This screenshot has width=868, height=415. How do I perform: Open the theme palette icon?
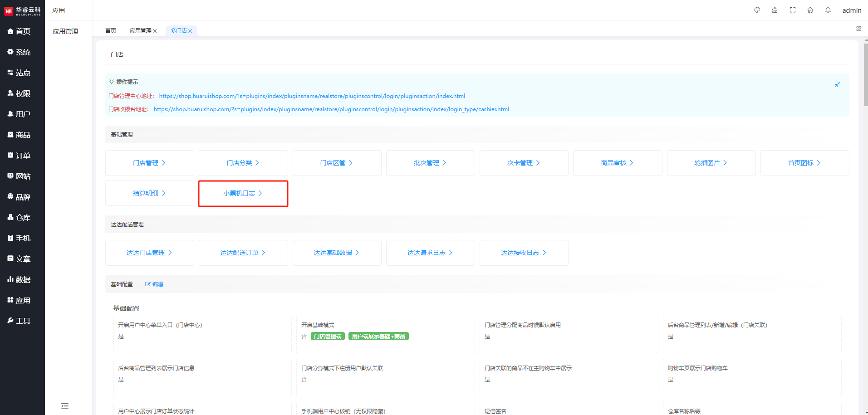pyautogui.click(x=757, y=10)
